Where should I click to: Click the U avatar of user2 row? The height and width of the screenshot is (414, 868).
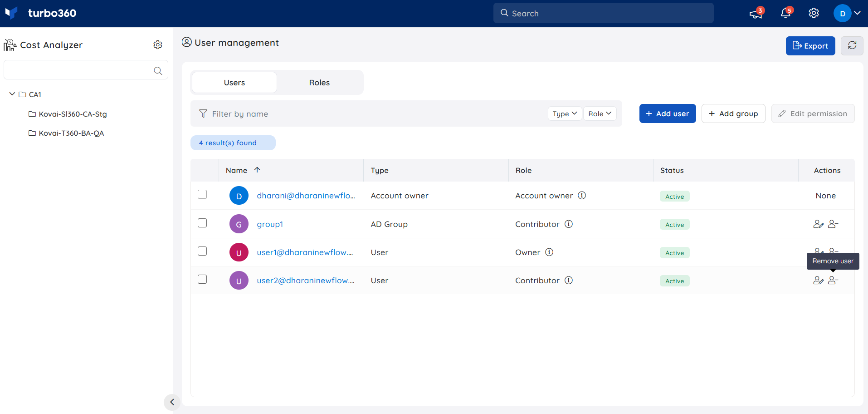coord(239,281)
